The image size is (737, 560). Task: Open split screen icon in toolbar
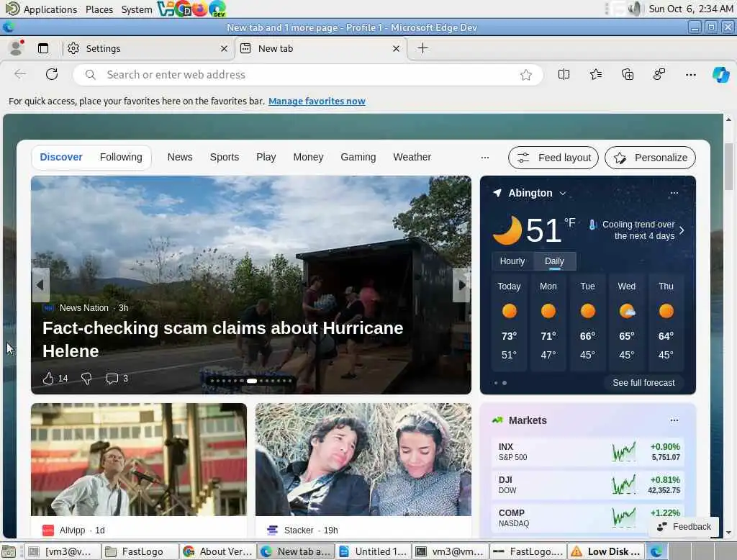(564, 74)
